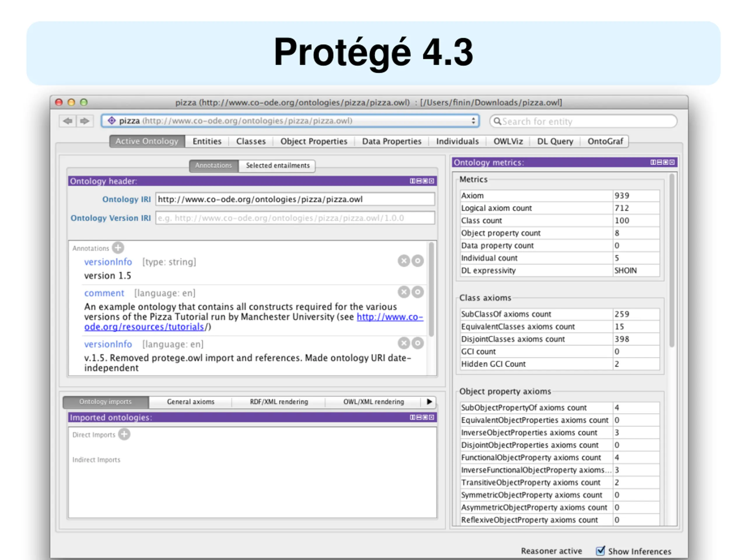
Task: Select the Annotations sub-tab
Action: (x=214, y=165)
